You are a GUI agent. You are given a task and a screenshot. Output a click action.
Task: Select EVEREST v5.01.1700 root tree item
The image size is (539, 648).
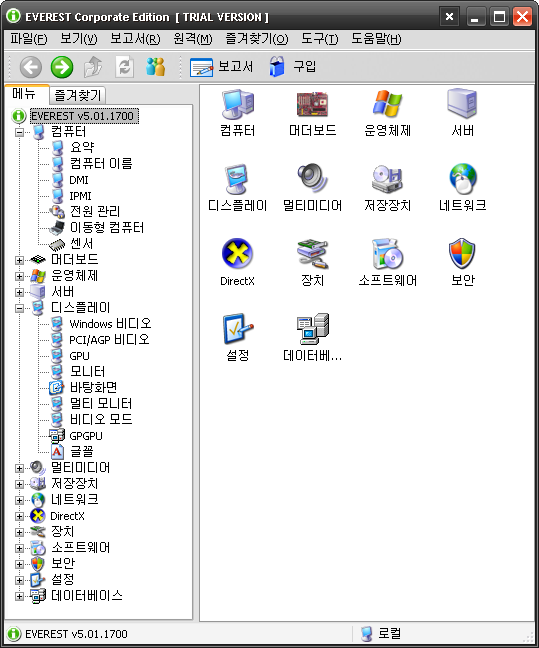84,116
